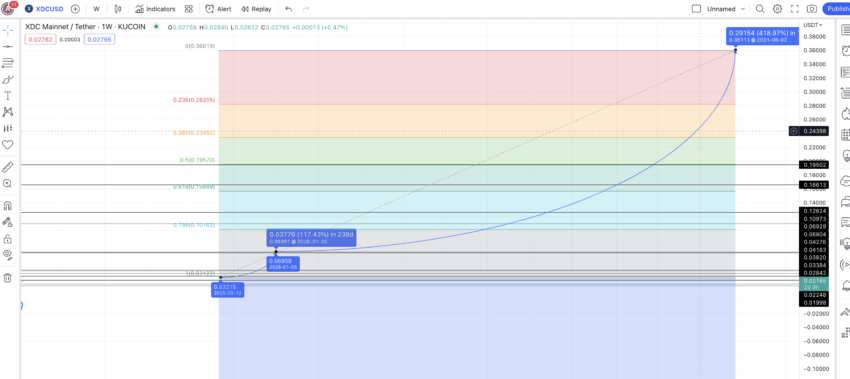Open the chats speech bubbles panel
Image resolution: width=850 pixels, height=379 pixels.
845,202
